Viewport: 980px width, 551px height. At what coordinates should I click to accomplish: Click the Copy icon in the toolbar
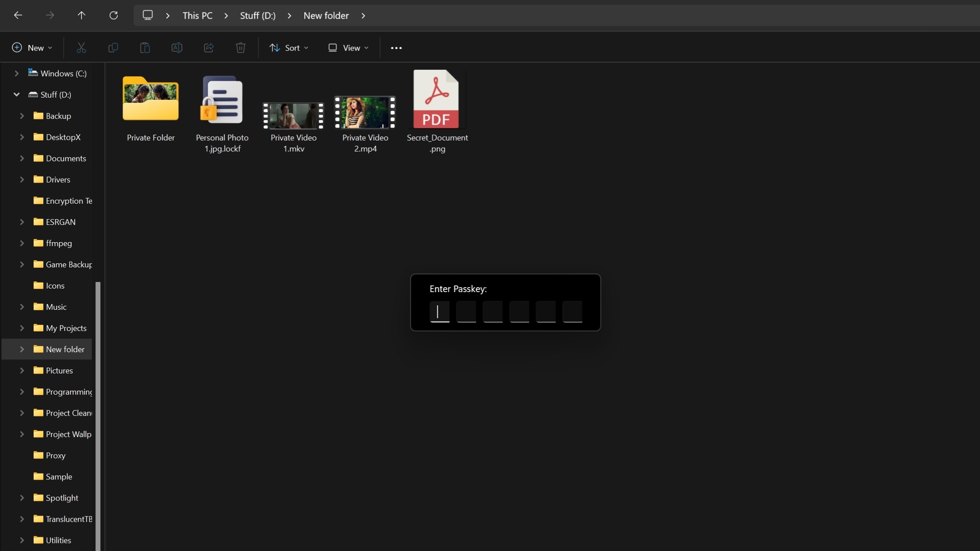pos(113,47)
